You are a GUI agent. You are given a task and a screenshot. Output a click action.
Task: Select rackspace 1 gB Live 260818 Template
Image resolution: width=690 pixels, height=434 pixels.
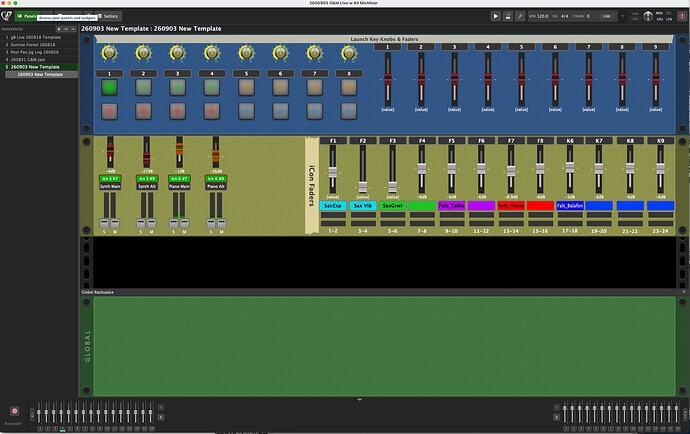pos(39,37)
